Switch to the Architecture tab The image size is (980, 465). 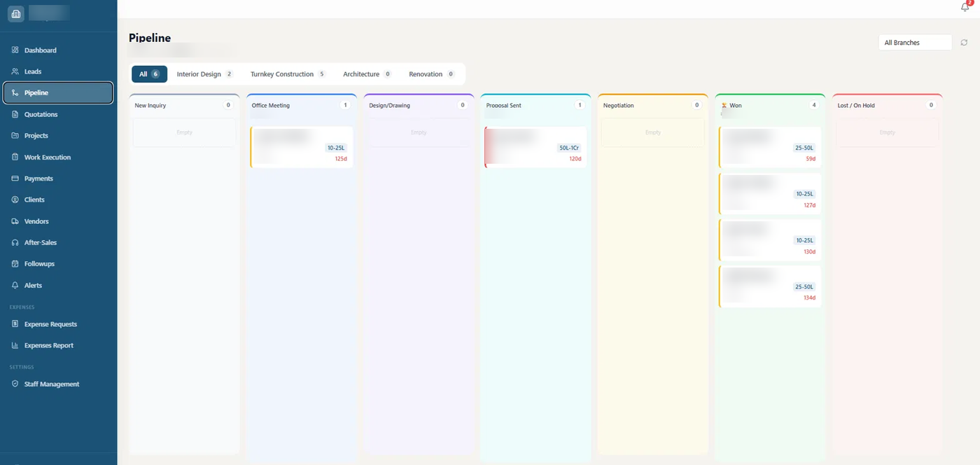[x=367, y=74]
